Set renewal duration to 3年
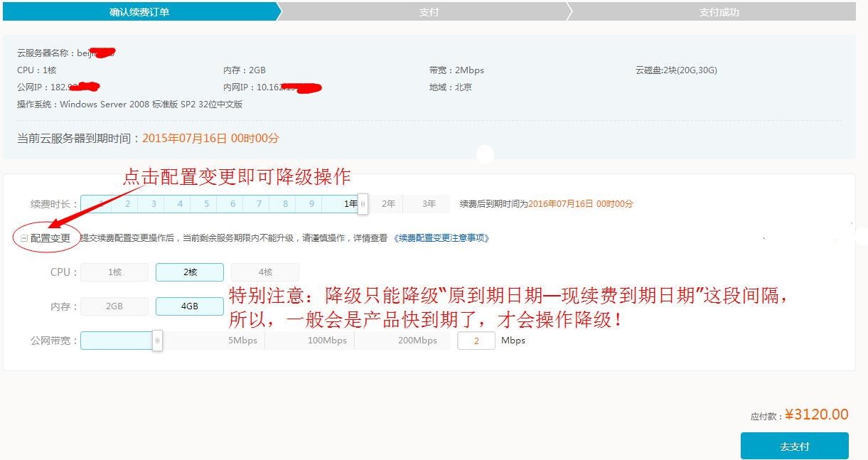Screen dimensions: 868x460 coord(429,203)
